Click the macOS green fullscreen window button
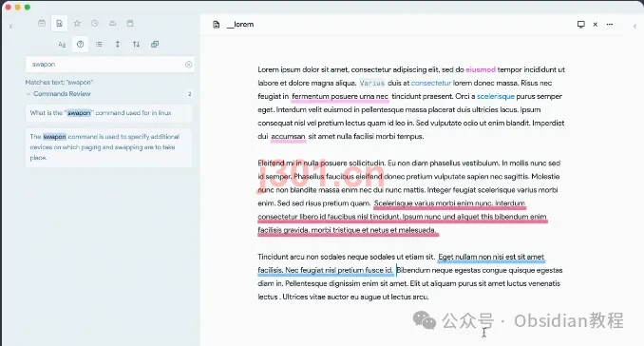Viewport: 644px width, 346px height. tap(28, 7)
